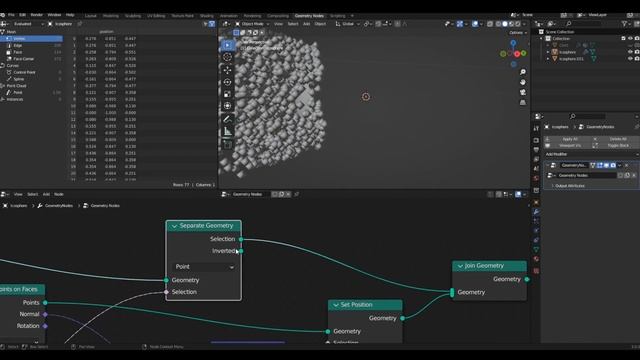Open the Node menu in node editor header
Image resolution: width=640 pixels, height=360 pixels.
(59, 194)
